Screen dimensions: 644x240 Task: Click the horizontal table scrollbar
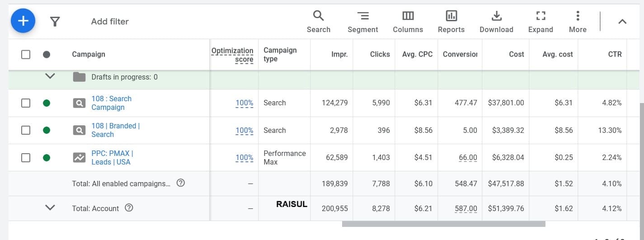(x=443, y=224)
